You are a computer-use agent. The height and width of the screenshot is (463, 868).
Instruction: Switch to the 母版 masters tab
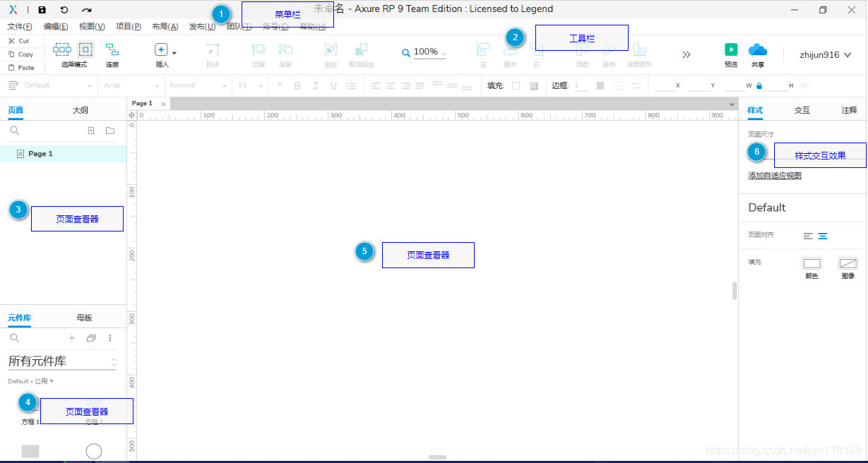coord(84,318)
